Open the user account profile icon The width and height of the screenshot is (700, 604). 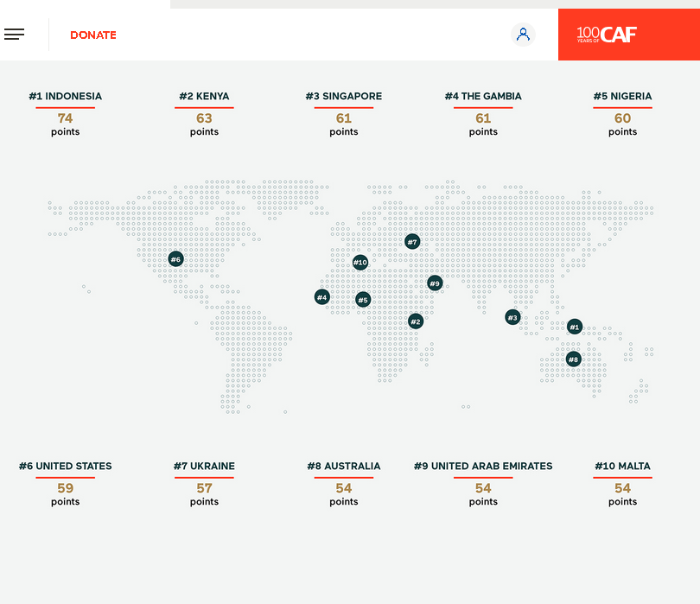[x=523, y=35]
